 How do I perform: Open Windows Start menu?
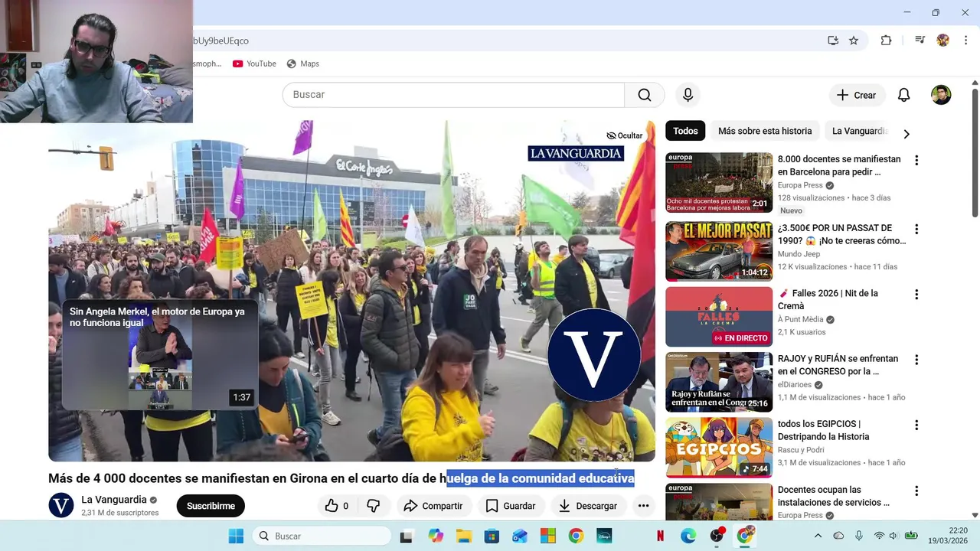(236, 536)
